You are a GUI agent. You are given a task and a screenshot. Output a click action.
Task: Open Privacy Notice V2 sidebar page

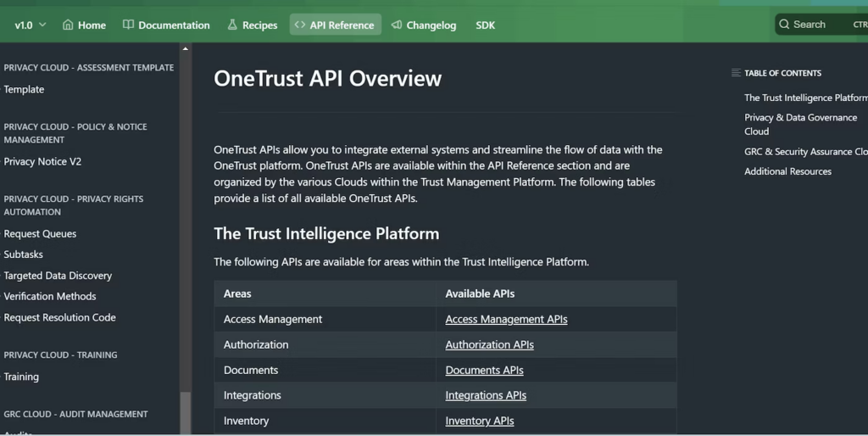42,162
